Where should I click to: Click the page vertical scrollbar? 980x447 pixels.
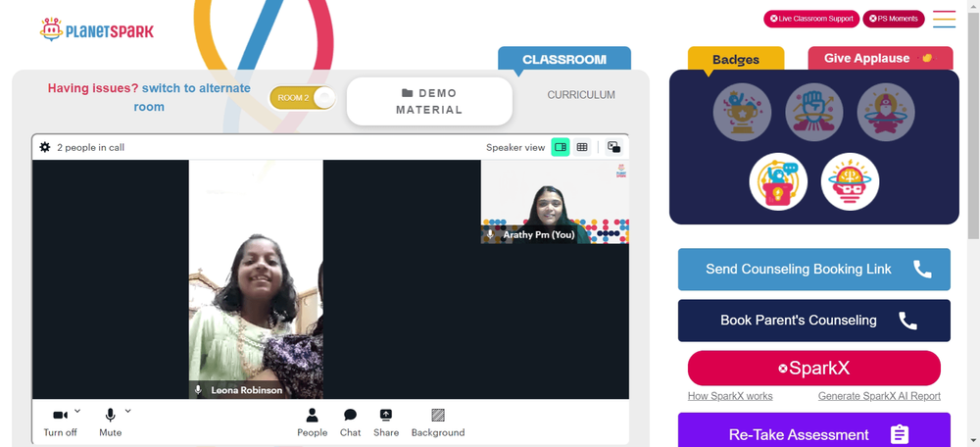973,125
